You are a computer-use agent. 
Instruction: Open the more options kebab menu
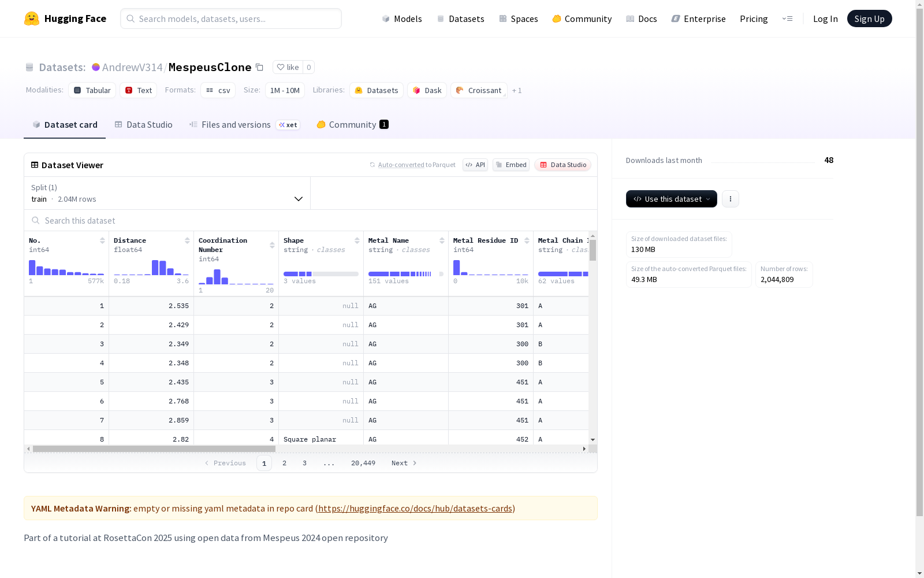pos(731,199)
